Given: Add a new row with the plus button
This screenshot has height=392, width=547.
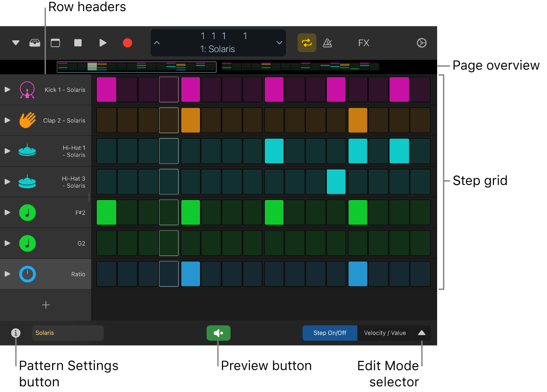Looking at the screenshot, I should coord(46,305).
